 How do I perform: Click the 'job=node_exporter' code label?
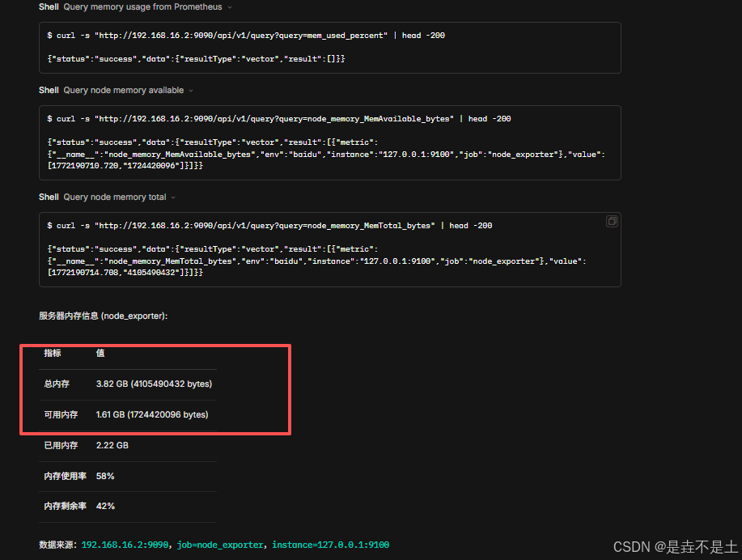point(220,545)
